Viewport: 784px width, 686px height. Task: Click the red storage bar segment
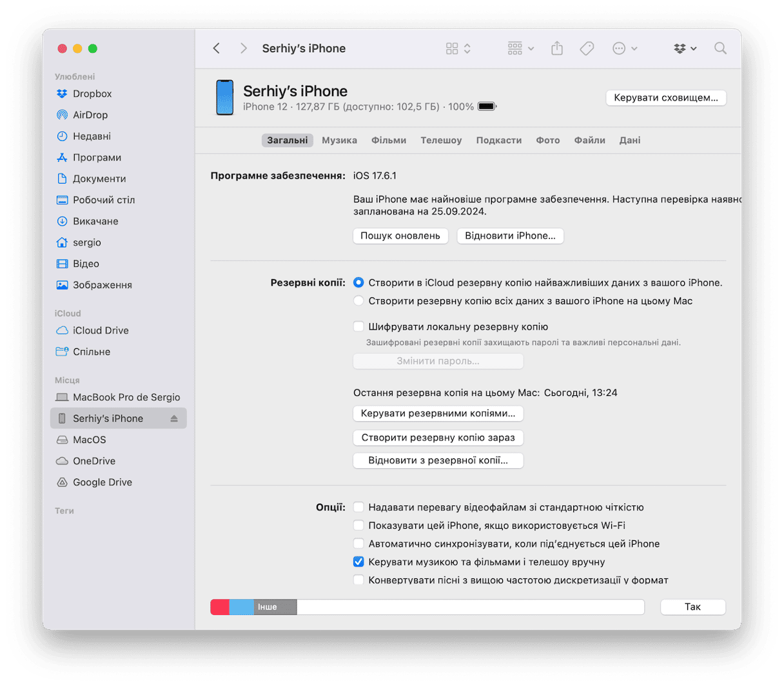click(x=220, y=607)
